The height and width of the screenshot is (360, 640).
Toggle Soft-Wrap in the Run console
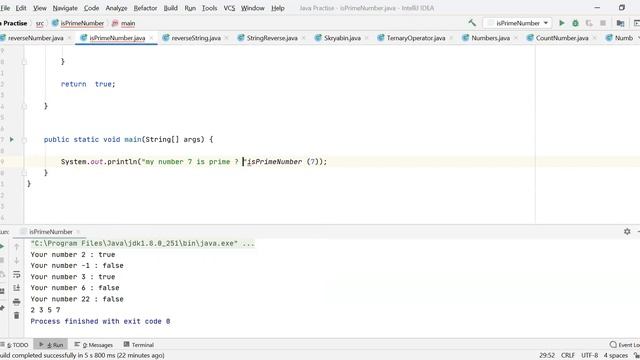(17, 274)
